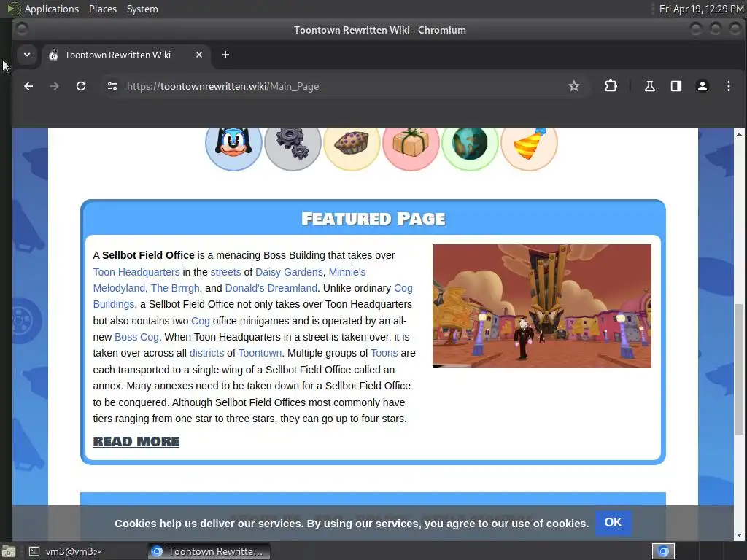Open the Minnie's Melodyland link
This screenshot has width=747, height=560.
(x=347, y=272)
